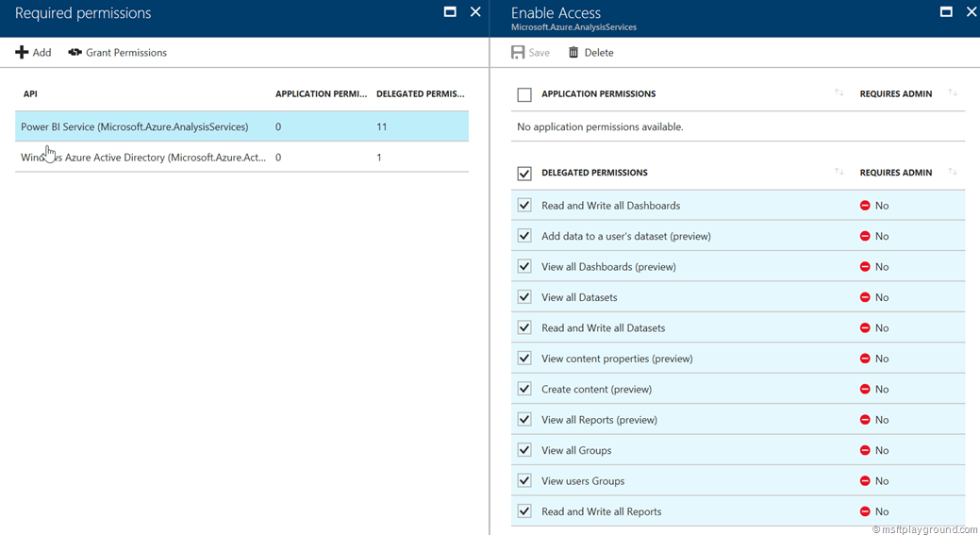This screenshot has height=535, width=980.
Task: Click the APPLICATION PERMI... column header
Action: 322,93
